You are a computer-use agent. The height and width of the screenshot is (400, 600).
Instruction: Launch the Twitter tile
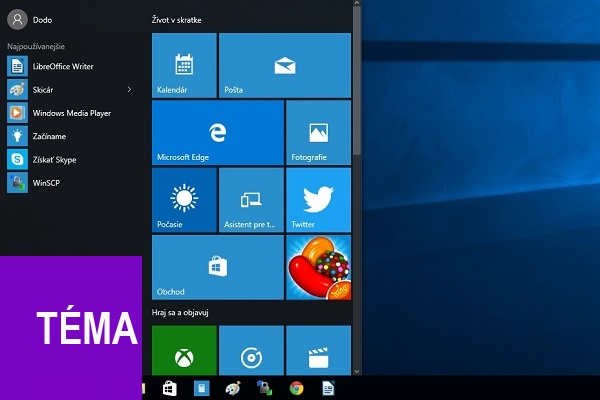click(x=318, y=200)
